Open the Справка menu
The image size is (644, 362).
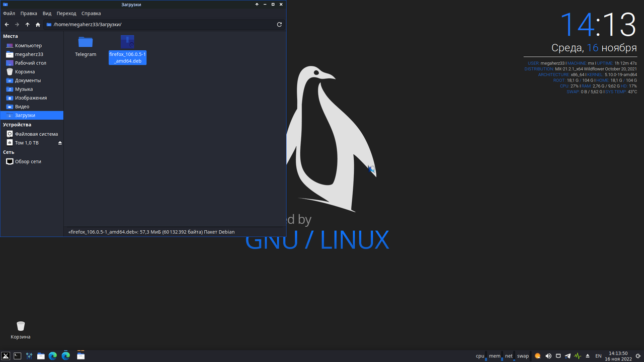point(91,14)
